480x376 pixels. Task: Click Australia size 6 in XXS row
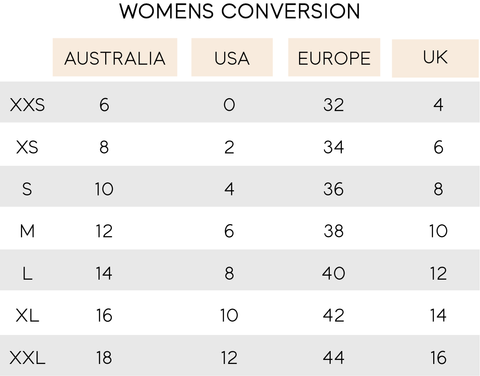click(x=104, y=105)
